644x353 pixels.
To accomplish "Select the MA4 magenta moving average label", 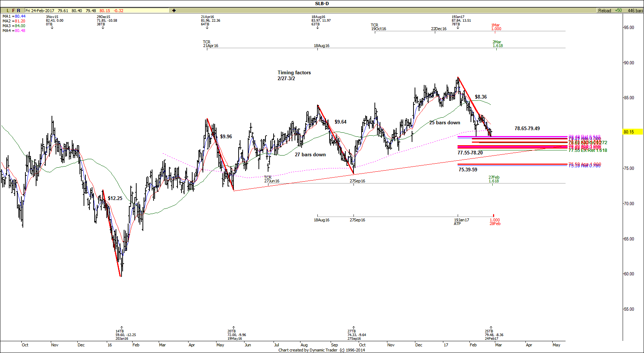I will coord(14,31).
